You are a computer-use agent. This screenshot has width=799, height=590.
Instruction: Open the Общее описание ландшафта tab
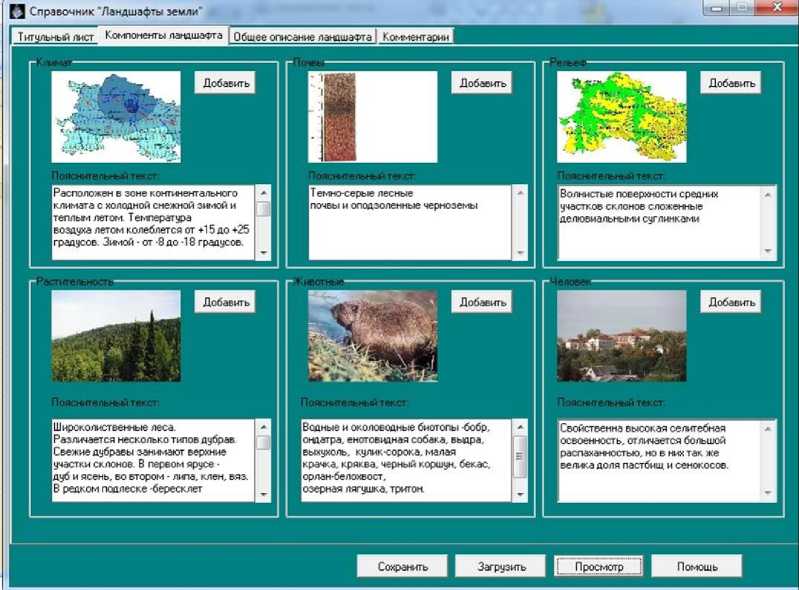pyautogui.click(x=301, y=37)
